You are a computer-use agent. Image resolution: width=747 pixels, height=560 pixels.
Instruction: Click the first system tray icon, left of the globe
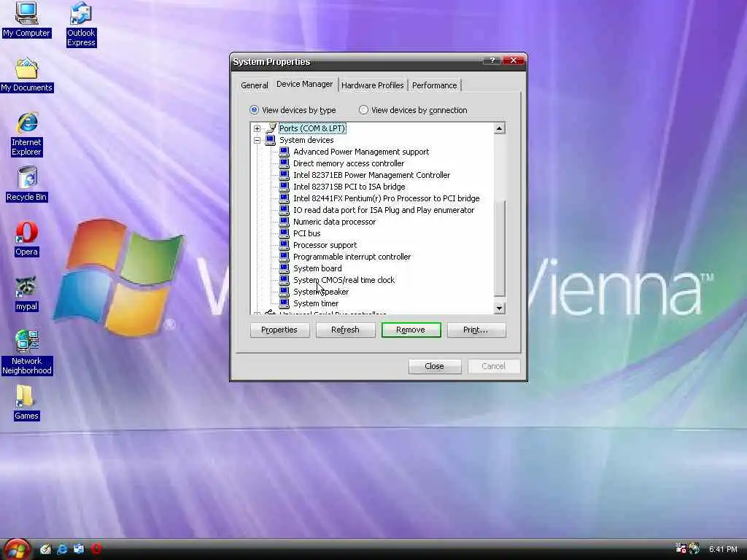(x=681, y=548)
